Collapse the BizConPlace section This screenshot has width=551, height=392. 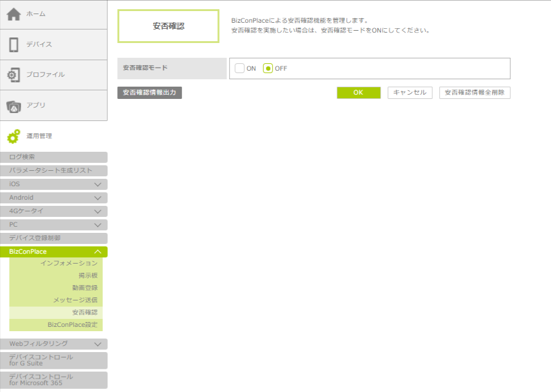97,252
